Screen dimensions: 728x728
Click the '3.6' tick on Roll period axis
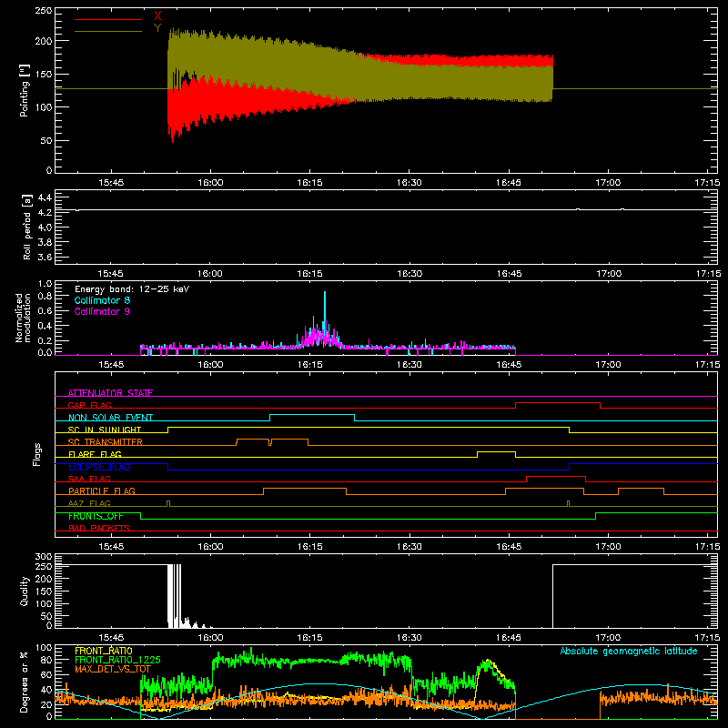[45, 257]
